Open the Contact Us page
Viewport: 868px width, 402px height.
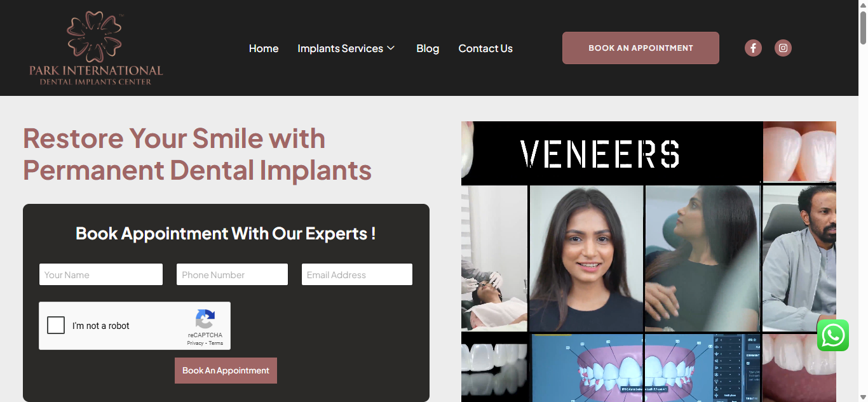tap(485, 48)
